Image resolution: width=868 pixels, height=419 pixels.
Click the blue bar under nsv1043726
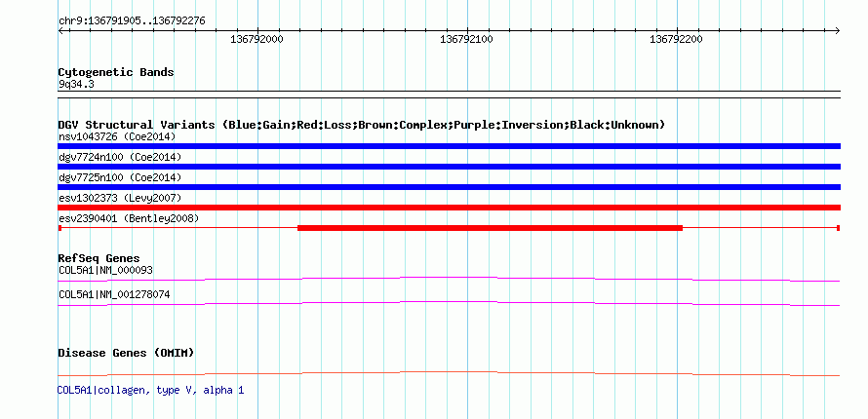tap(449, 146)
